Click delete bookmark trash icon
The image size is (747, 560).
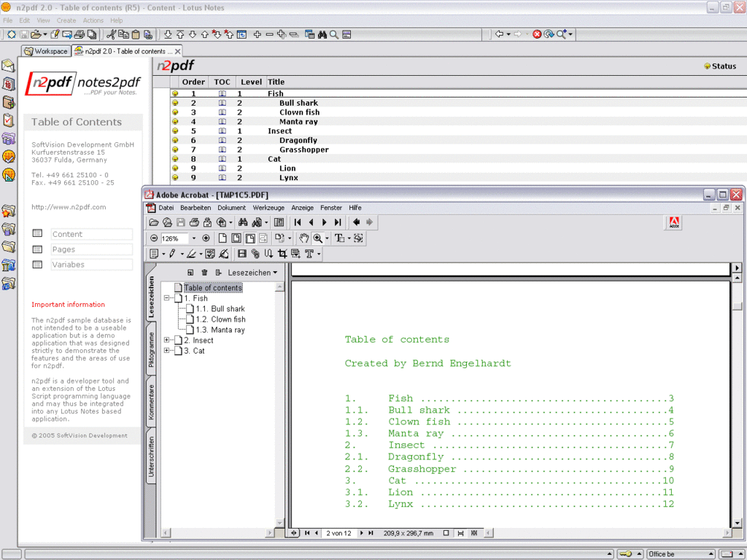click(x=204, y=273)
